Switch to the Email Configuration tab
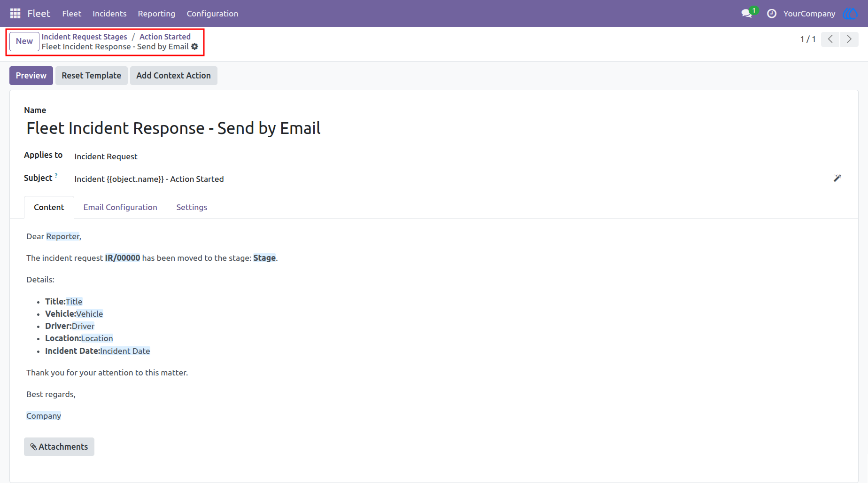The width and height of the screenshot is (868, 484). click(x=120, y=207)
